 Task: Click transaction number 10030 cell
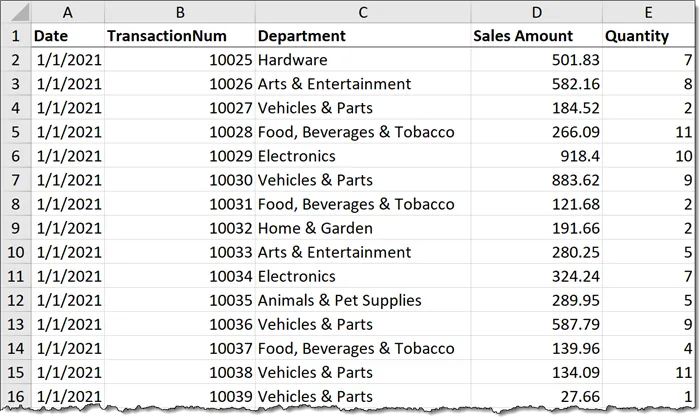(x=179, y=180)
